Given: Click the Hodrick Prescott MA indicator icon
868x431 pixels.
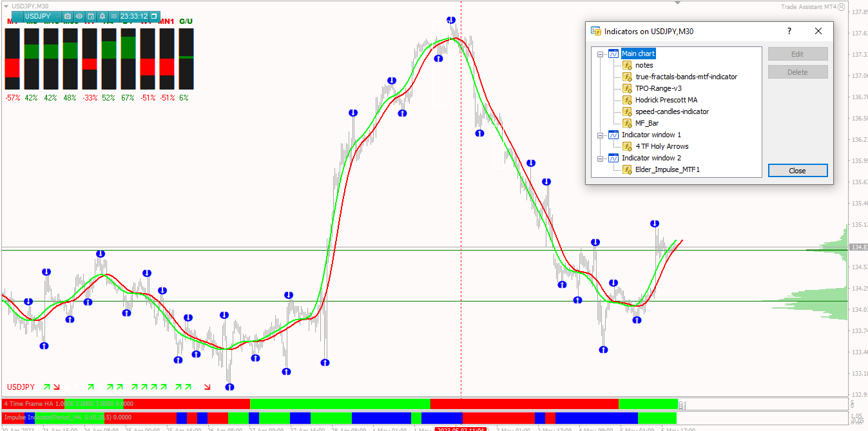Looking at the screenshot, I should pyautogui.click(x=627, y=100).
